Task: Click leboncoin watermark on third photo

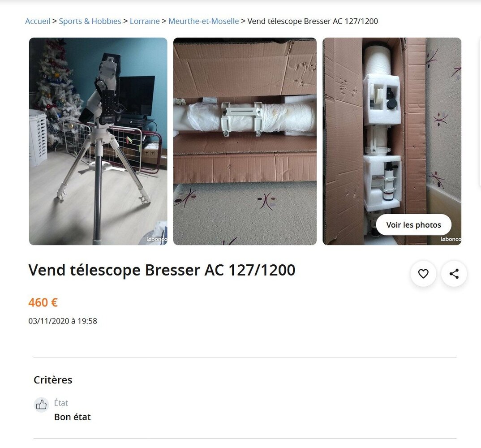Action: pos(451,239)
